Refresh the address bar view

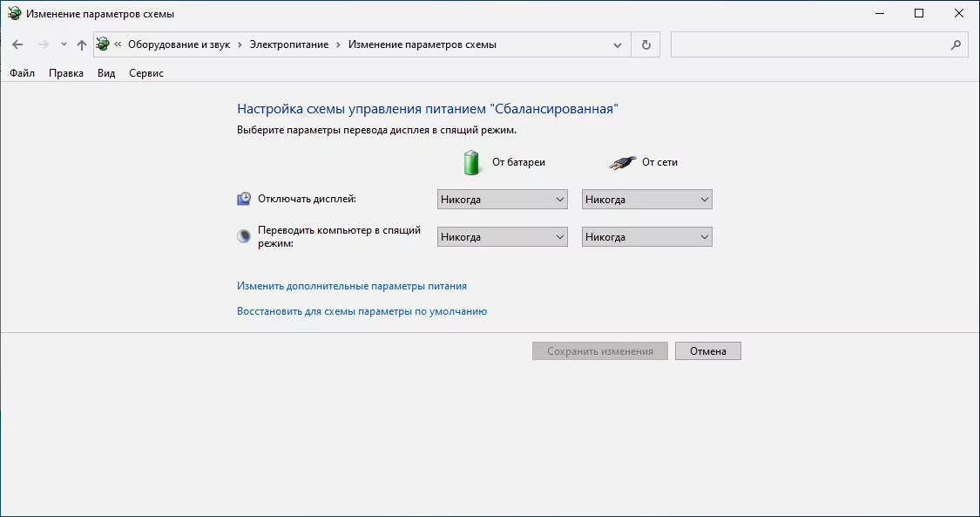tap(645, 44)
